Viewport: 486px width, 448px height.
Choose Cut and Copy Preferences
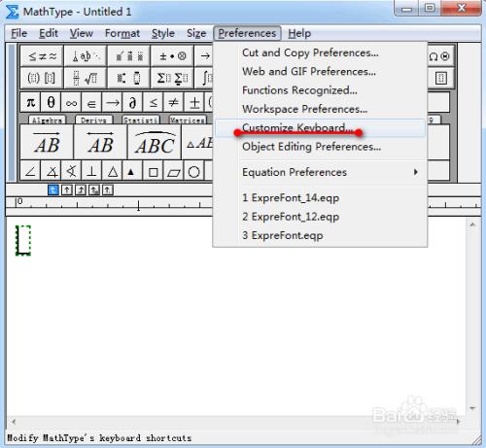click(320, 52)
